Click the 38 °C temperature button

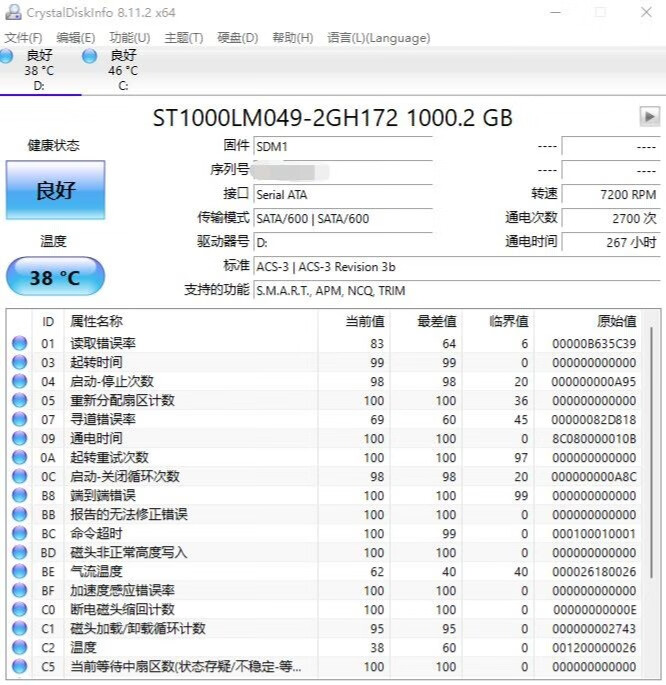coord(55,277)
